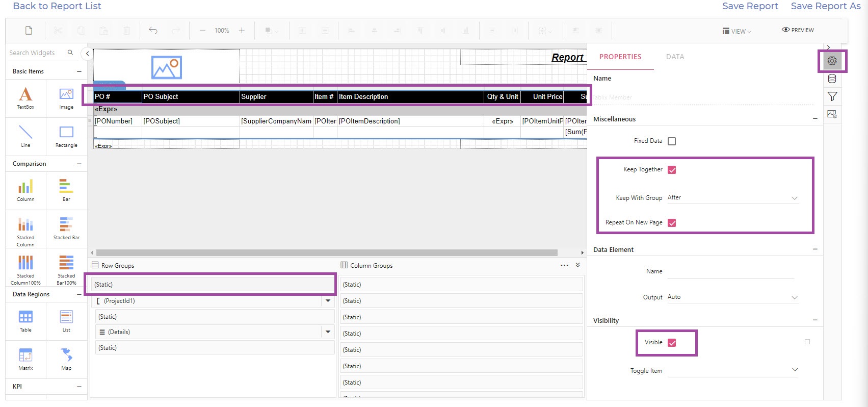This screenshot has width=868, height=407.
Task: Select the List data region widget
Action: click(66, 321)
